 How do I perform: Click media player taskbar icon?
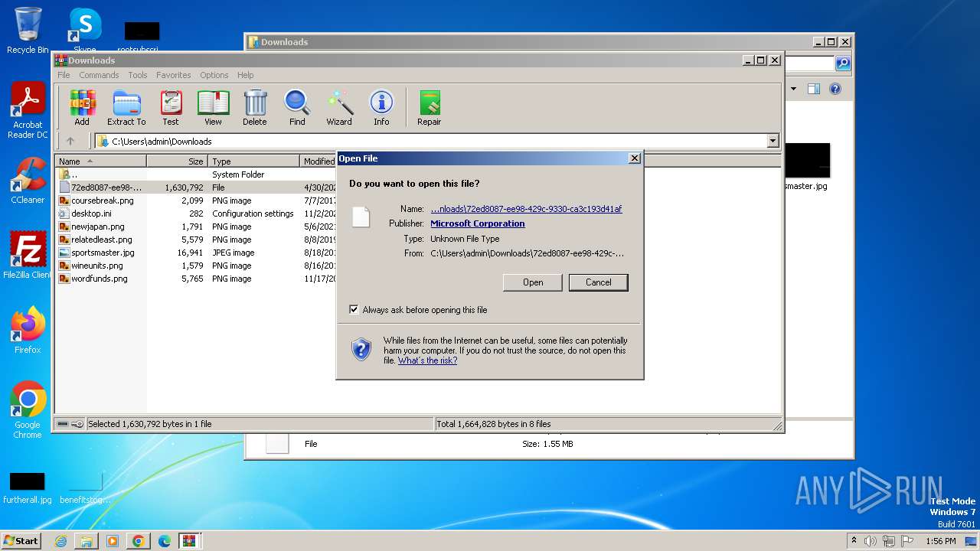coord(113,541)
